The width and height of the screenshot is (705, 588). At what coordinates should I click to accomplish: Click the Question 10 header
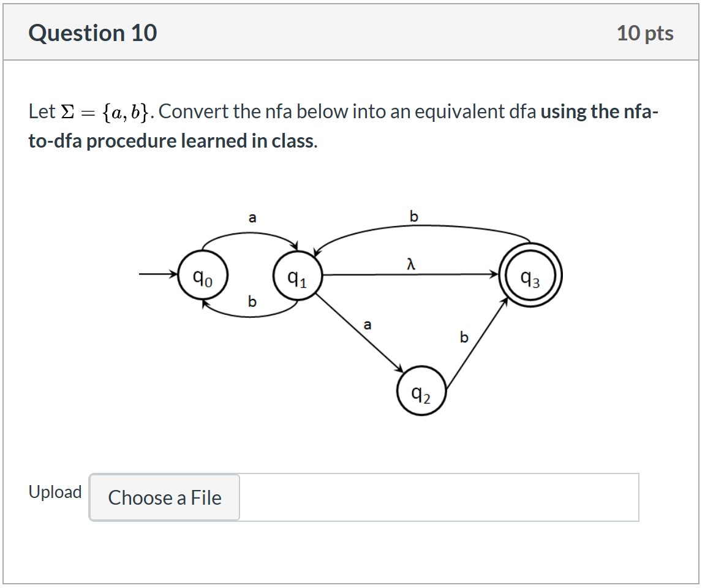(92, 32)
